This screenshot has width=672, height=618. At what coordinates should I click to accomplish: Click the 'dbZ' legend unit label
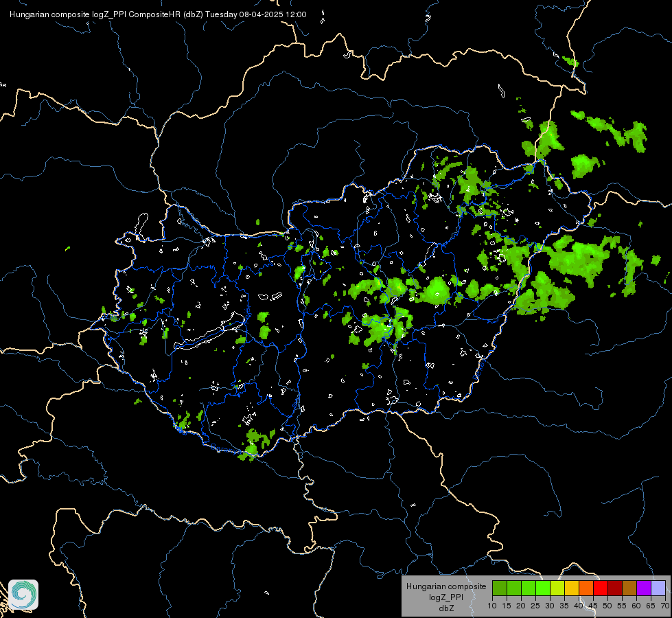(446, 608)
